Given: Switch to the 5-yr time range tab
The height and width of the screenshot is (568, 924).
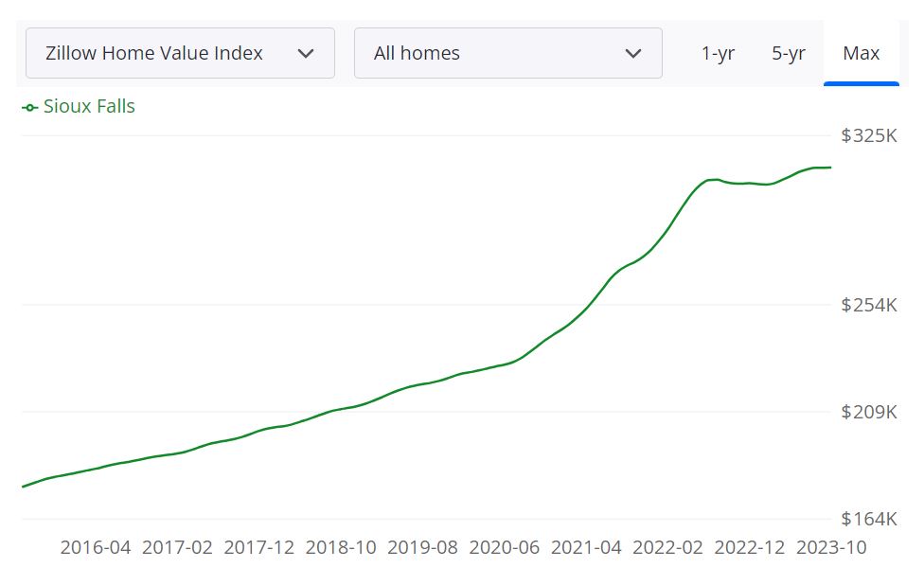Looking at the screenshot, I should pyautogui.click(x=788, y=53).
